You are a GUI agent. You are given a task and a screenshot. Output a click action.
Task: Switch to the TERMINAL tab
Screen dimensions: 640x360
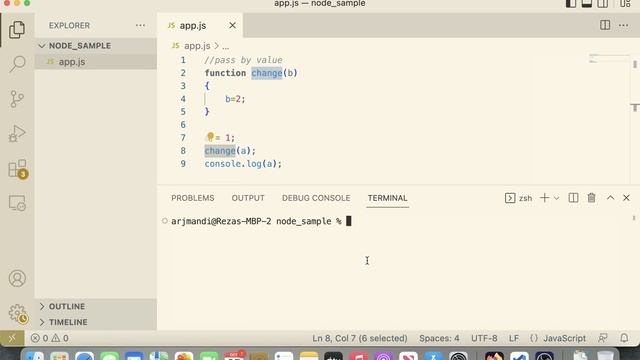click(387, 198)
